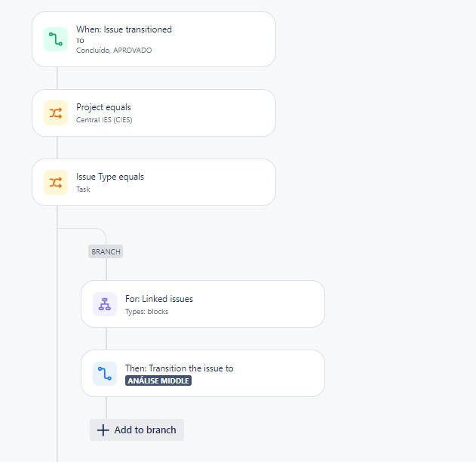Click the purple hierarchy icon for Linked issues
The height and width of the screenshot is (462, 476).
point(105,304)
